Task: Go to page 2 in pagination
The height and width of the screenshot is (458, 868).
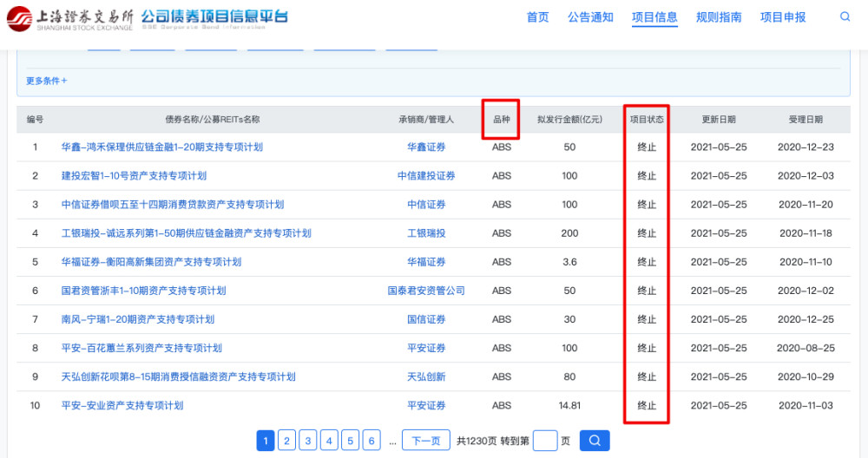Action: point(286,441)
